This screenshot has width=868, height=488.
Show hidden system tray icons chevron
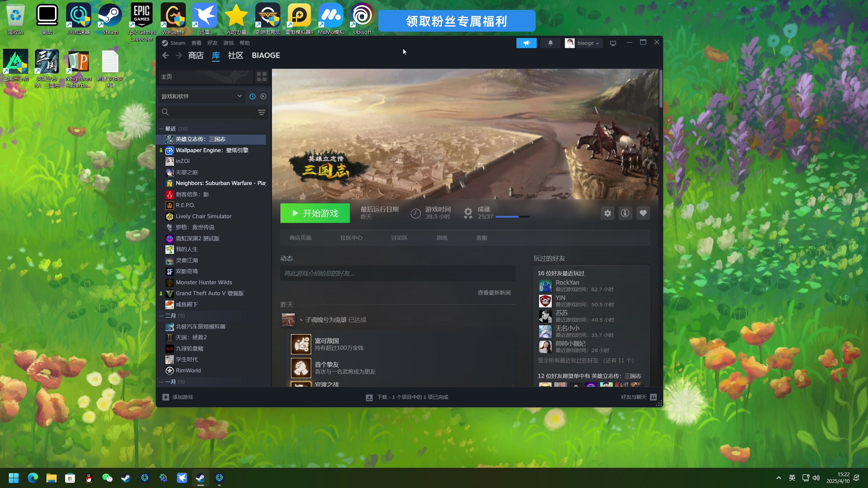coord(779,478)
